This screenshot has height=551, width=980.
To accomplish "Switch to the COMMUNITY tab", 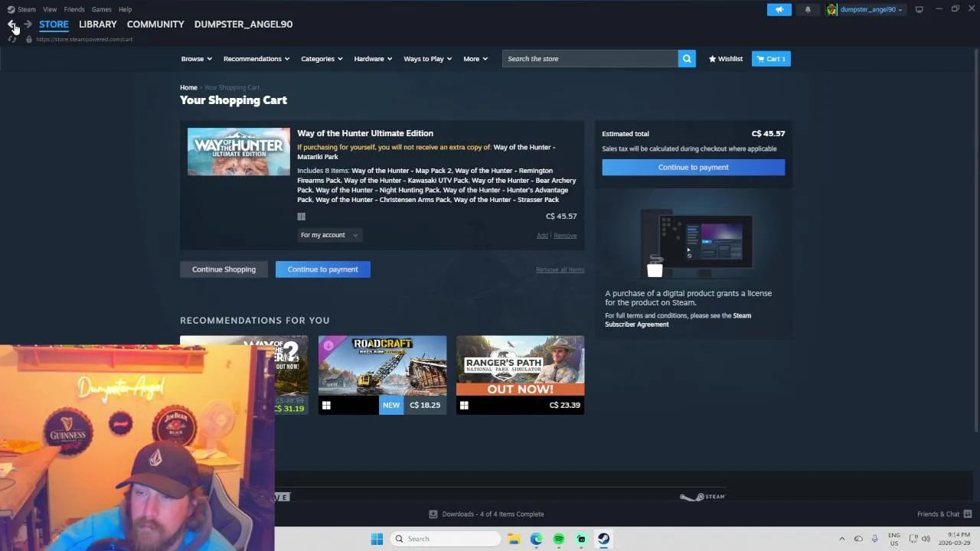I will [x=155, y=24].
